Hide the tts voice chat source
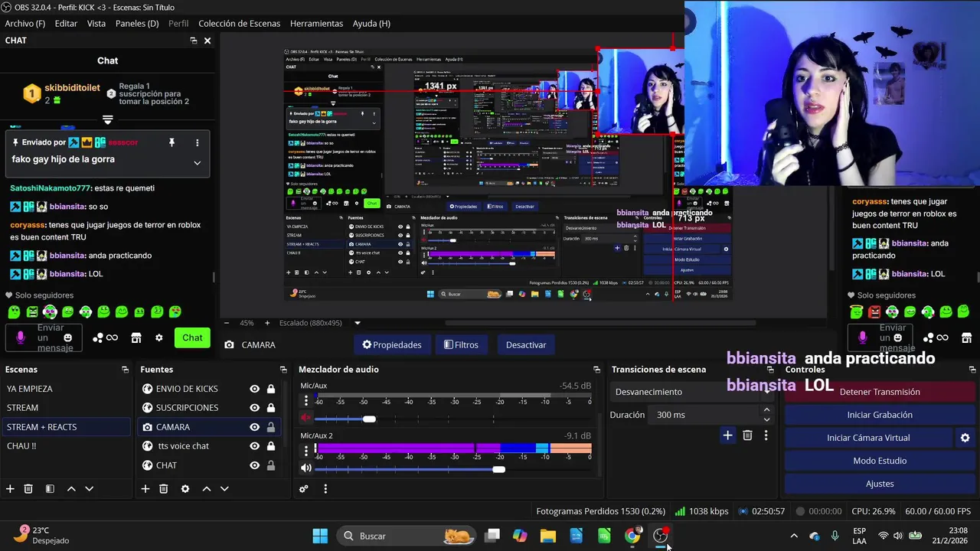The image size is (980, 551). click(x=254, y=446)
